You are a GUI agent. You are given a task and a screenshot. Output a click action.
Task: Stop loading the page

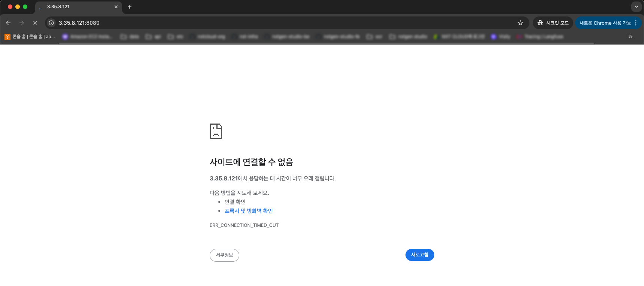pyautogui.click(x=35, y=23)
